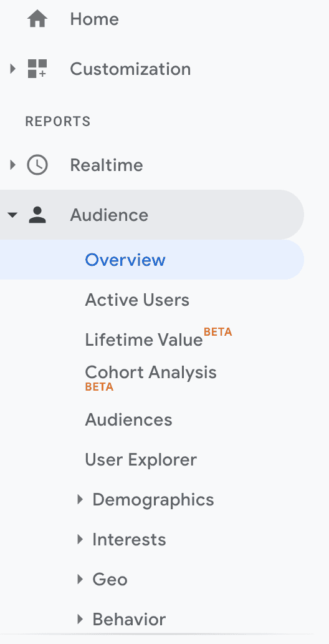Open the Home page label

(94, 19)
